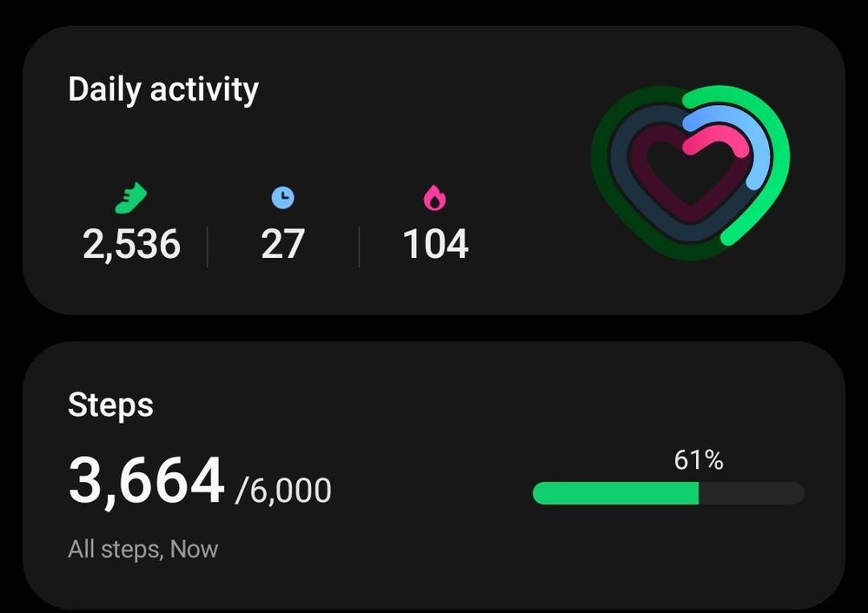The height and width of the screenshot is (613, 868).
Task: Tap the green running shoe steps icon
Action: (x=131, y=198)
